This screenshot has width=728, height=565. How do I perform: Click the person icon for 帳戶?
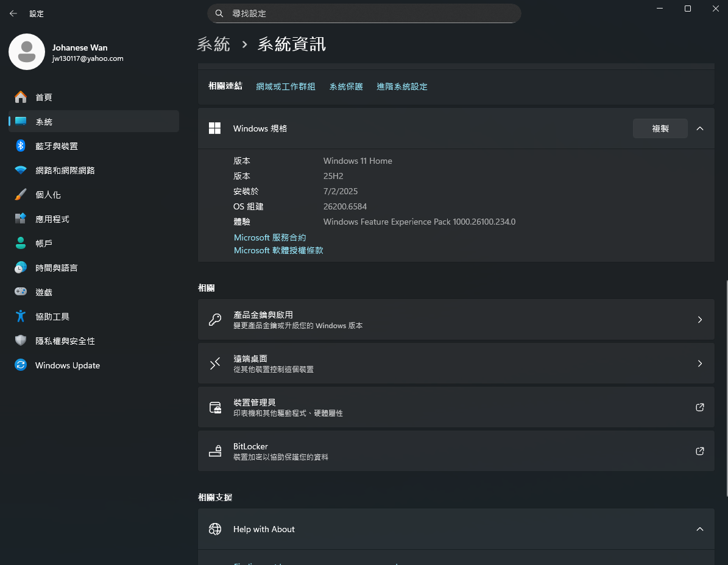pyautogui.click(x=21, y=243)
